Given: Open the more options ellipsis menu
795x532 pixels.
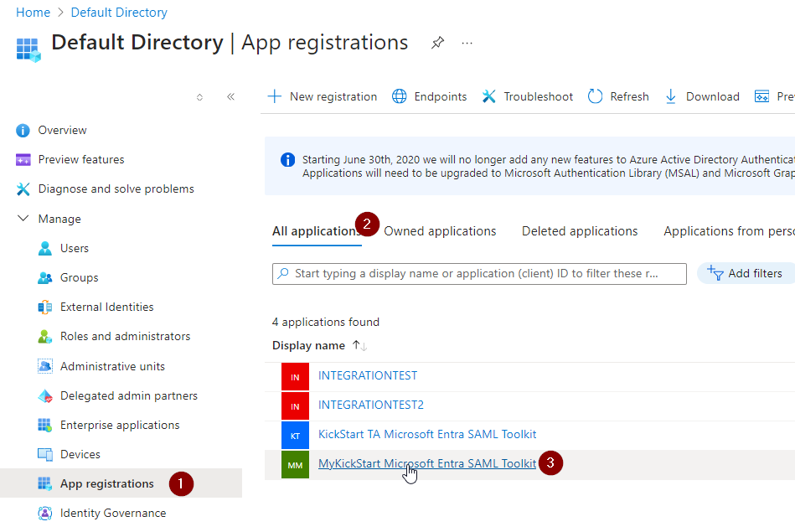Looking at the screenshot, I should tap(467, 43).
